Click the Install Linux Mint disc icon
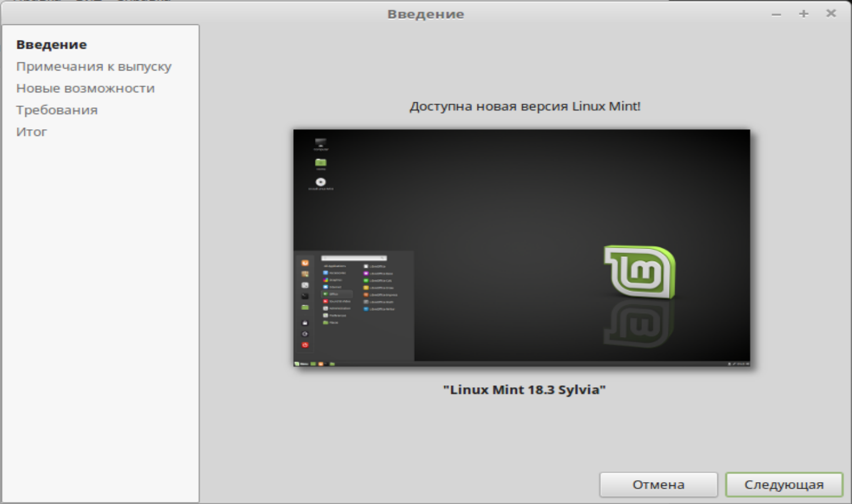Image resolution: width=852 pixels, height=504 pixels. tap(321, 182)
